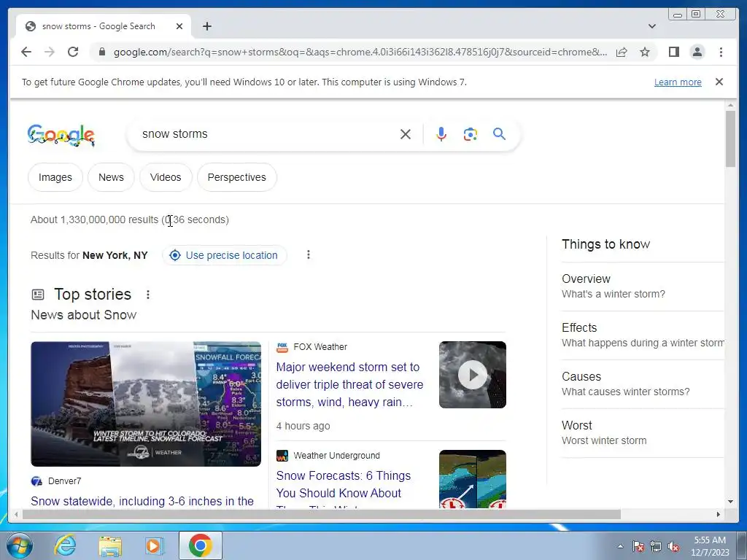Open the Chrome profile avatar
This screenshot has height=560, width=747.
pyautogui.click(x=697, y=52)
